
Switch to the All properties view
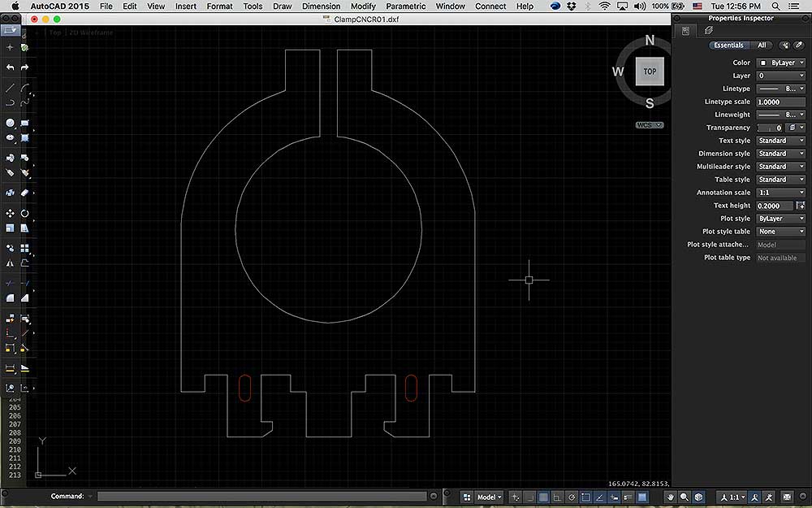click(762, 45)
